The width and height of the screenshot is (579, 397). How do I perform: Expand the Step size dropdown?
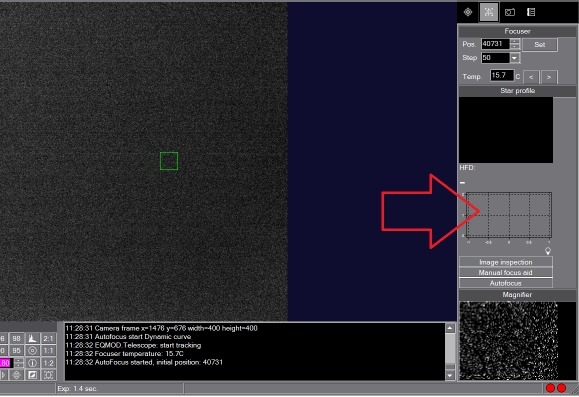515,58
